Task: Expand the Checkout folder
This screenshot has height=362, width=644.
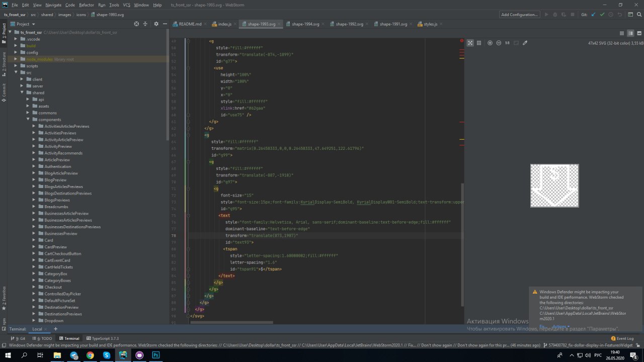Action: [x=34, y=287]
